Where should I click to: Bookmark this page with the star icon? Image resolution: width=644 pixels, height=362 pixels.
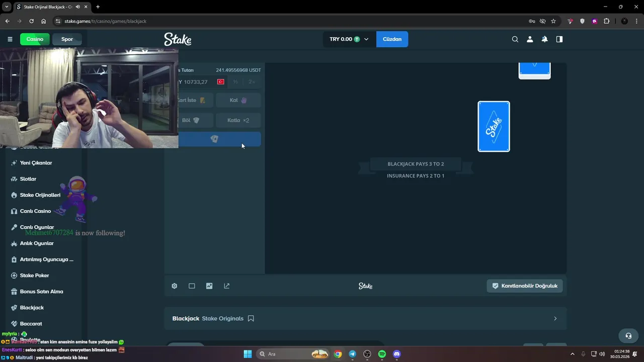tap(553, 21)
